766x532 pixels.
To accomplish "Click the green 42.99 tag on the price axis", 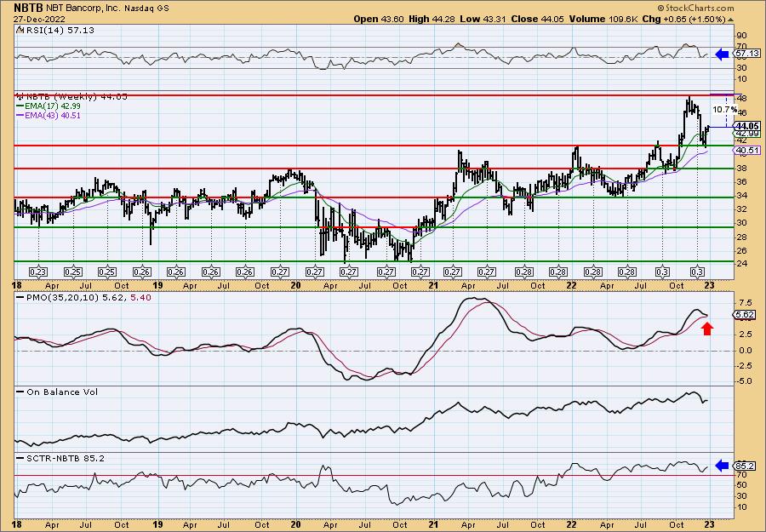I will pyautogui.click(x=747, y=134).
